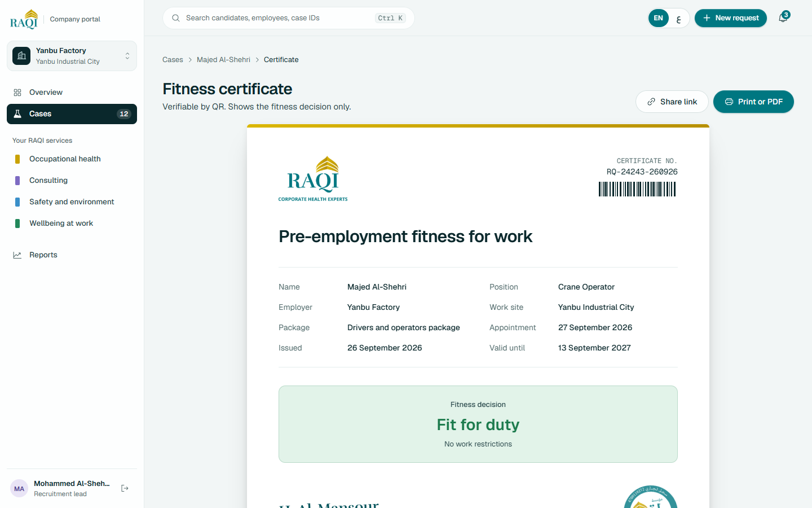Click the No work restrictions note
This screenshot has height=508, width=812.
478,444
